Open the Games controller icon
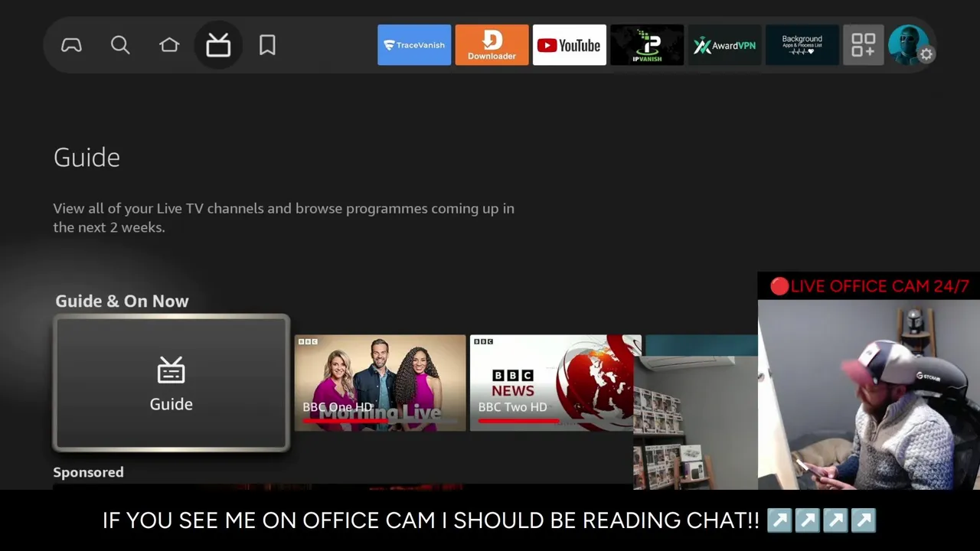980x551 pixels. point(71,45)
